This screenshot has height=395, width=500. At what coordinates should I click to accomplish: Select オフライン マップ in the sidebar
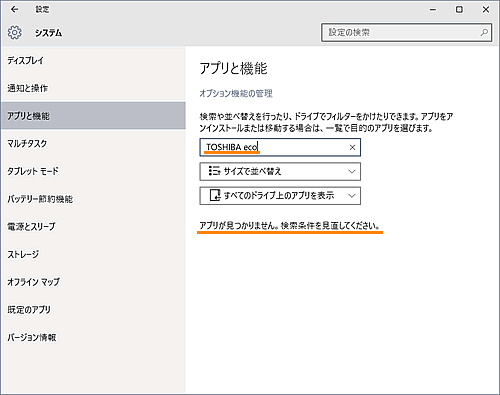(93, 282)
